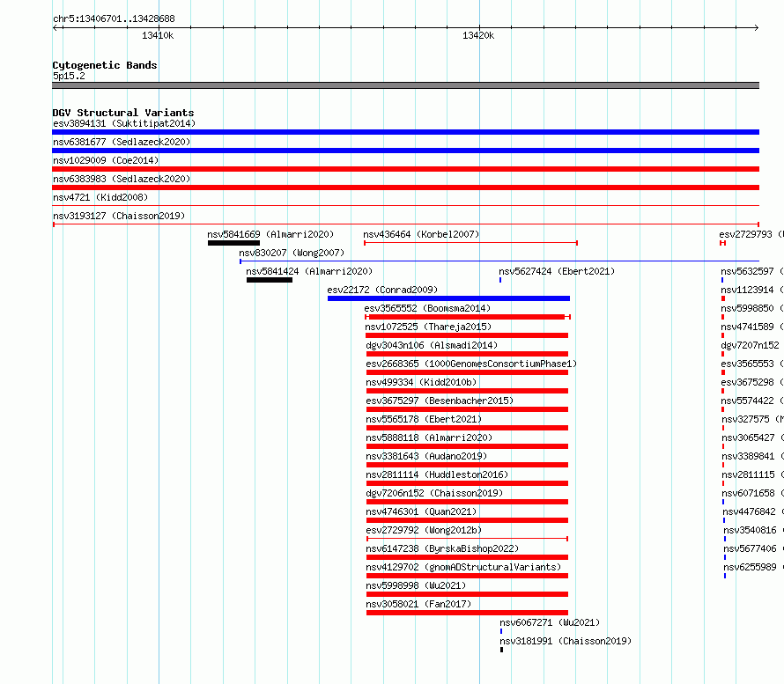Viewport: 784px width, 684px height.
Task: Click nsv5888118 (Almarri2020) label
Action: pos(429,438)
